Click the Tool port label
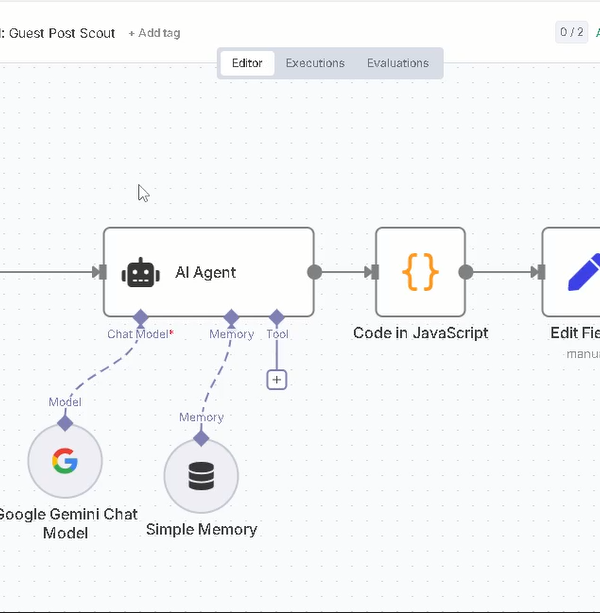The width and height of the screenshot is (600, 613). tap(278, 334)
